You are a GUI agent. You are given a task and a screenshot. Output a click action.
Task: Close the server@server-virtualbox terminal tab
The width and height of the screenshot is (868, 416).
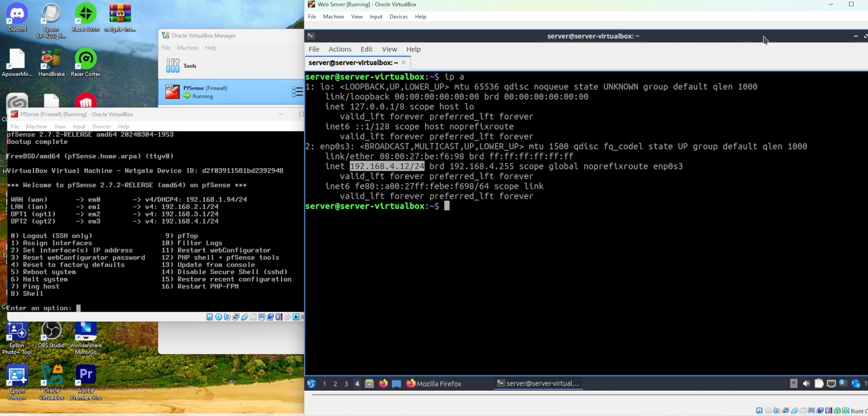click(404, 62)
